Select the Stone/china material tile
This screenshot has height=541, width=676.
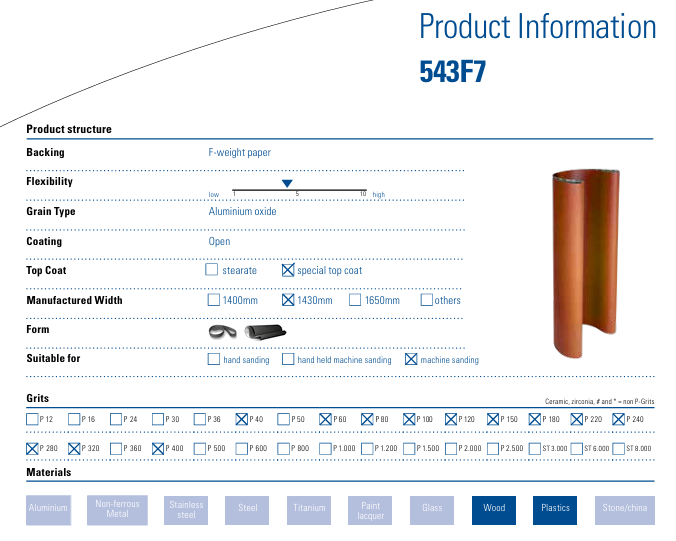(x=625, y=510)
